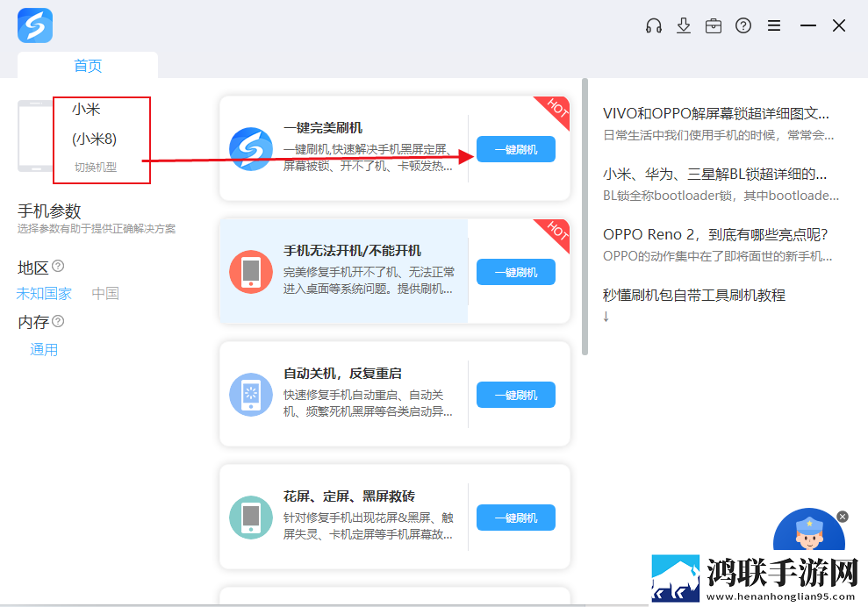
Task: Switch to the 首页 tab
Action: 88,65
